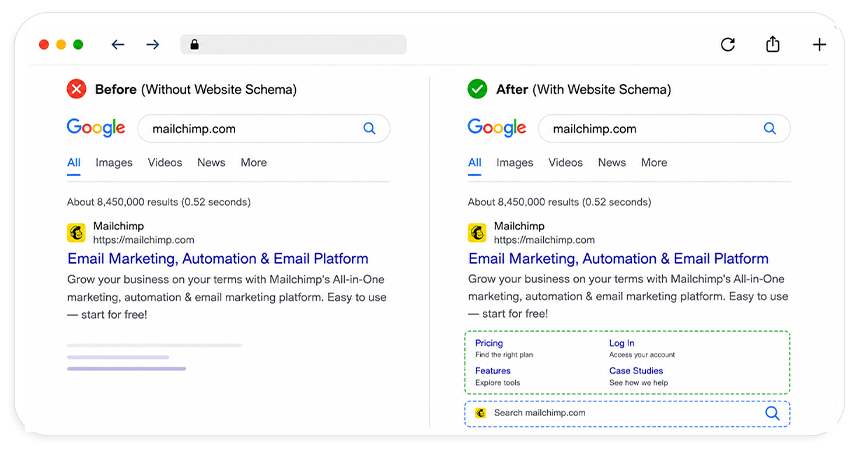Viewport: 859px width, 450px height.
Task: Reload the page with refresh icon
Action: (728, 44)
